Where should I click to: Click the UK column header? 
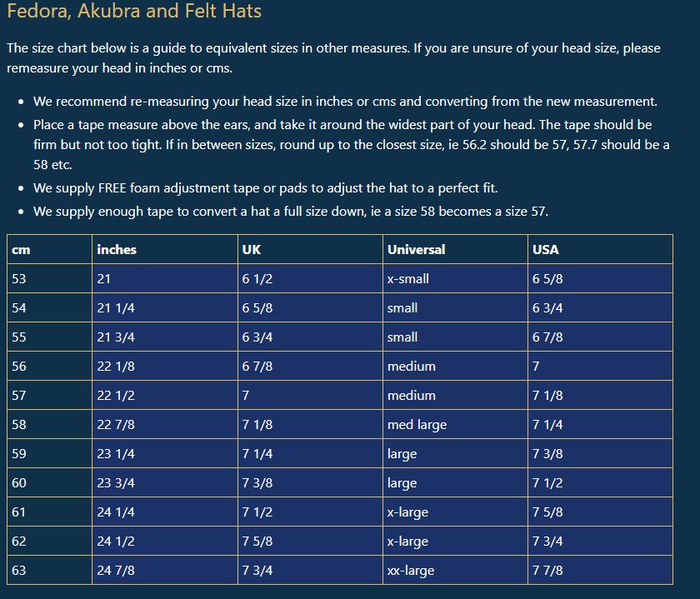[x=310, y=249]
